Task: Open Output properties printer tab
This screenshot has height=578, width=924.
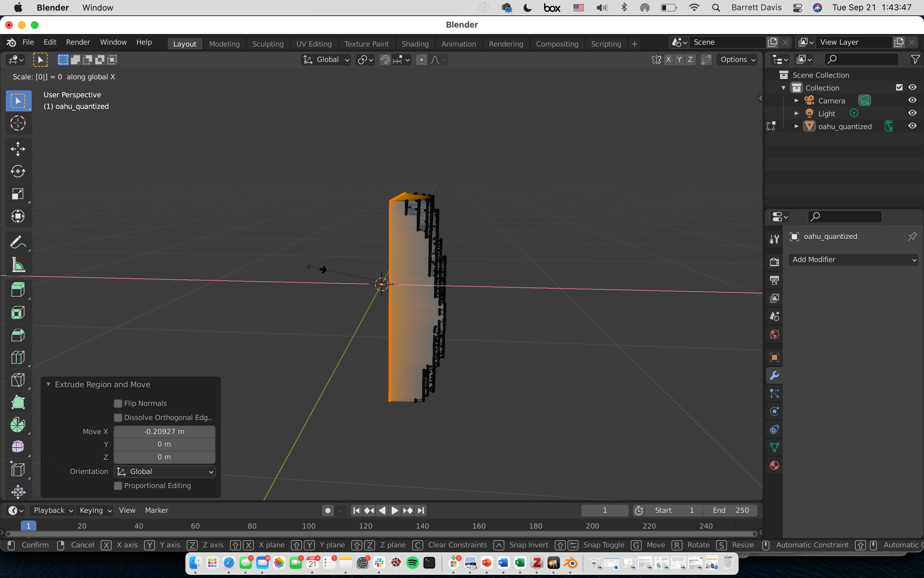Action: coord(774,280)
